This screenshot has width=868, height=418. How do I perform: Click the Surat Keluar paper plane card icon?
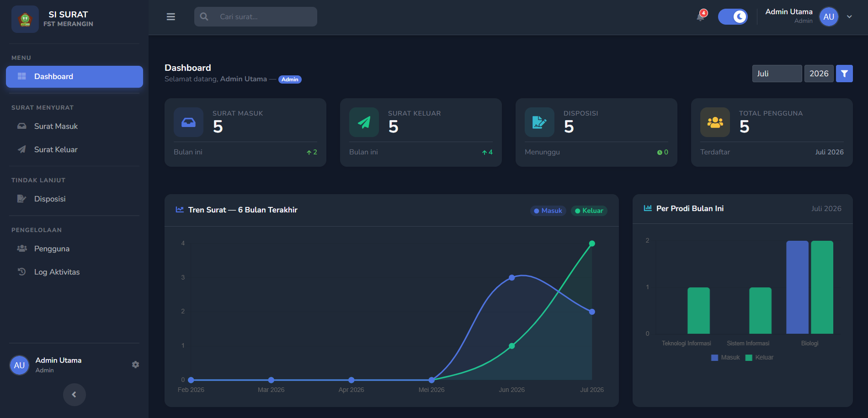pyautogui.click(x=364, y=122)
